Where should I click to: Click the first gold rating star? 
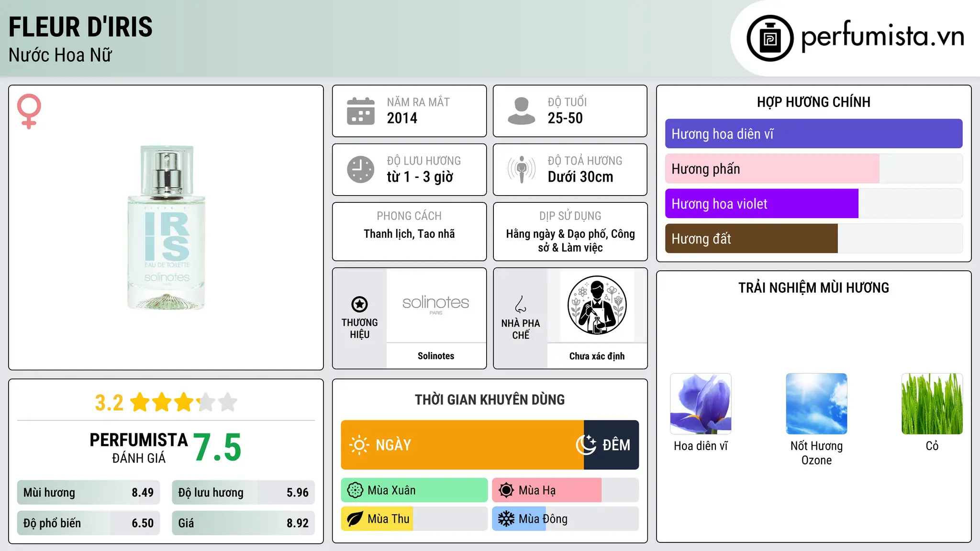[140, 402]
